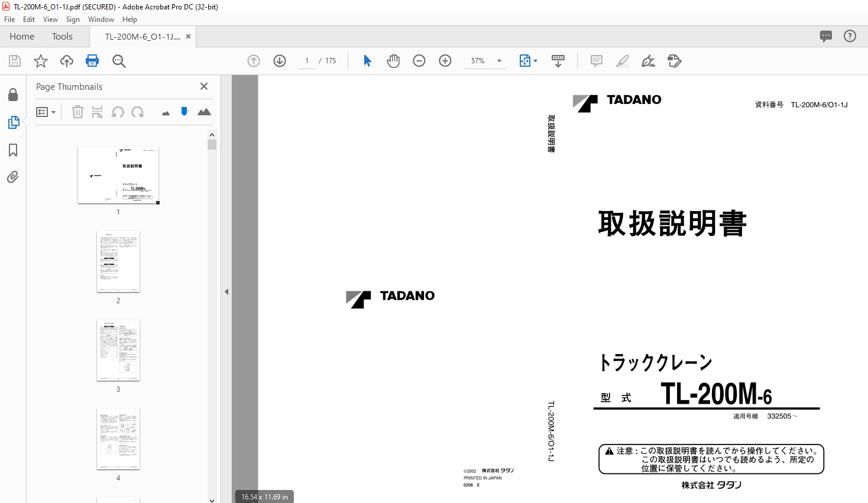Open the speech bubble notifications icon

click(826, 36)
